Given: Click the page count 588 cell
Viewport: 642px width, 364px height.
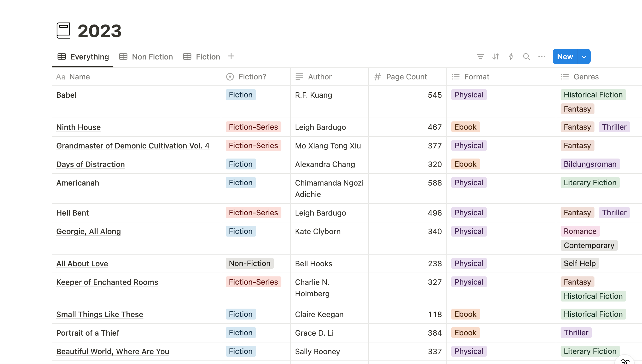Looking at the screenshot, I should [408, 189].
